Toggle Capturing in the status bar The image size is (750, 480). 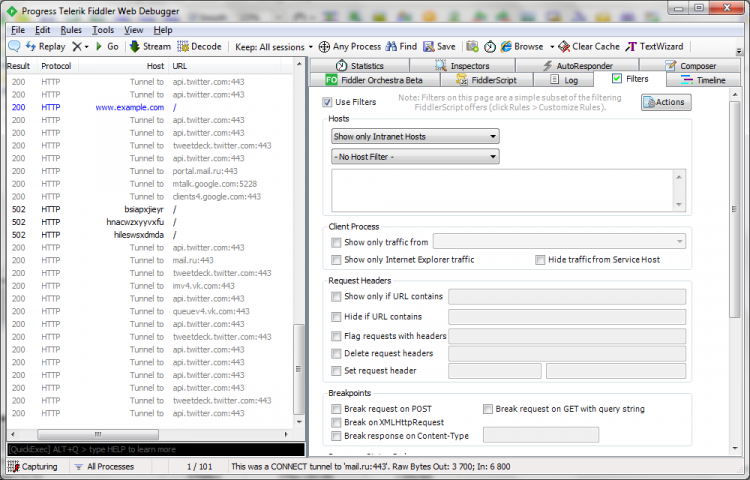coord(33,467)
